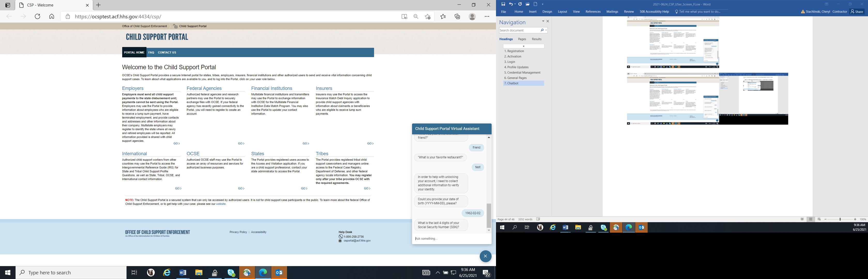Image resolution: width=868 pixels, height=279 pixels.
Task: Click the Employers heading link
Action: (x=133, y=88)
